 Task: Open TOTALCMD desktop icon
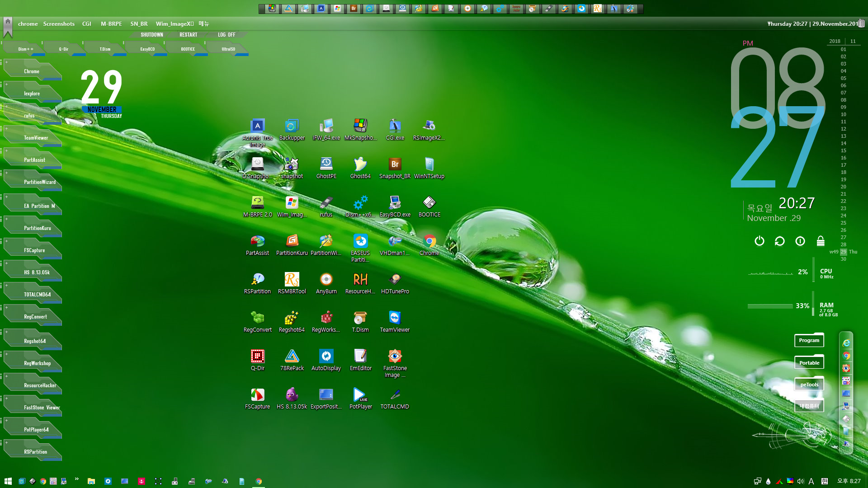395,399
